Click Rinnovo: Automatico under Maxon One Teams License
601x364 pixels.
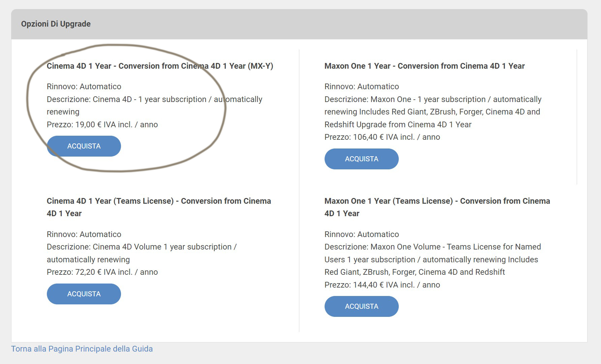362,234
